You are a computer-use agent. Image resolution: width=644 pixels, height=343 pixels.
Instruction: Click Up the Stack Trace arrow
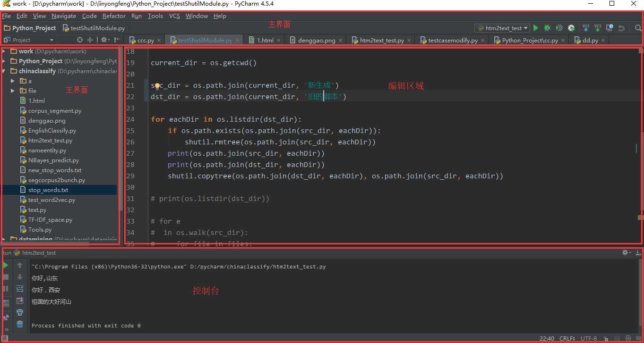20,266
